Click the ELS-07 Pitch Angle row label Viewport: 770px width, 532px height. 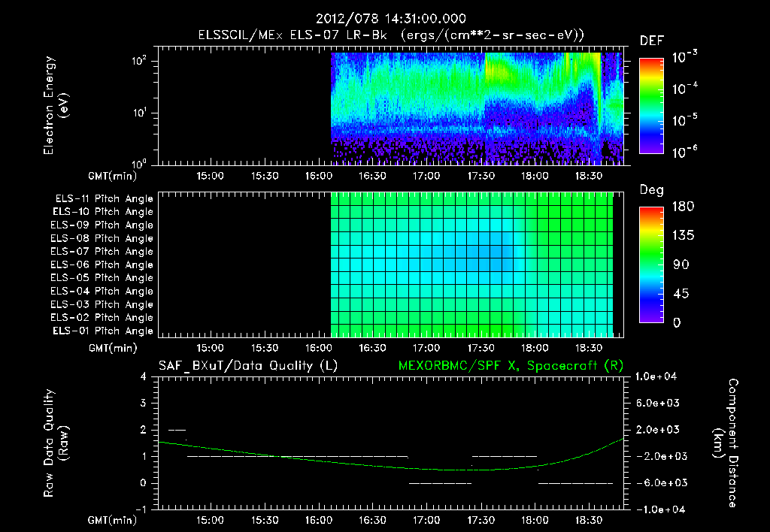click(x=102, y=252)
